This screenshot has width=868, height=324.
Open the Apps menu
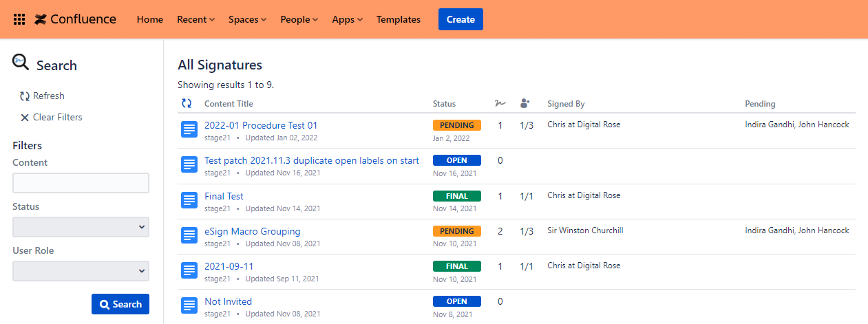coord(347,19)
